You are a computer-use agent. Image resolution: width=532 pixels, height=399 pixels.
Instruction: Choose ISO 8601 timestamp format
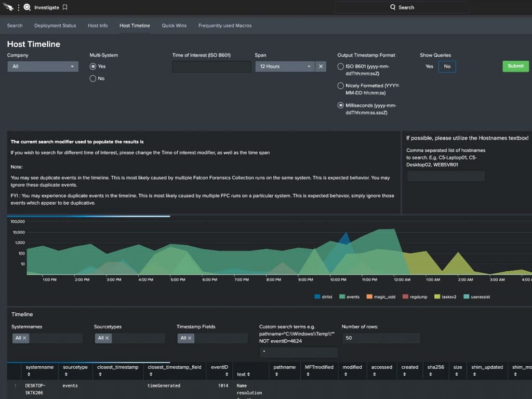(341, 66)
